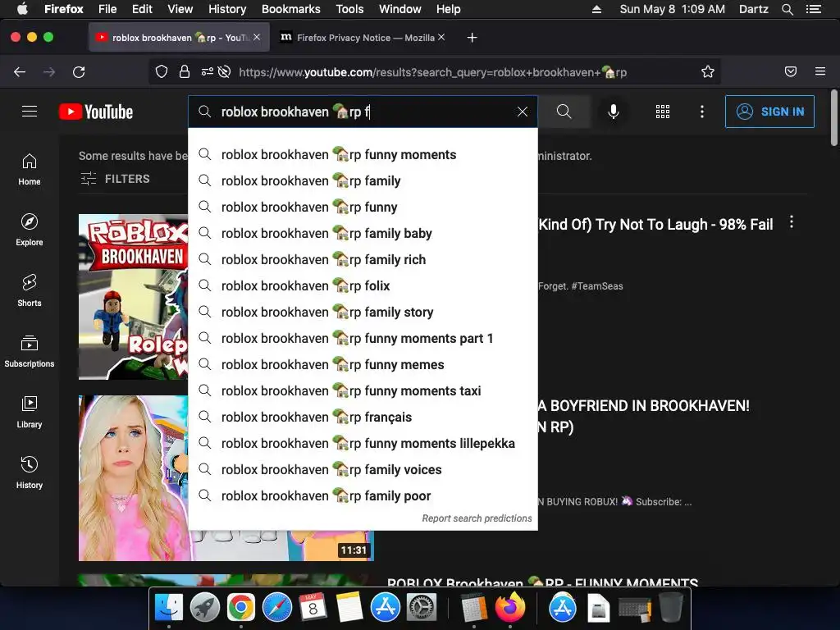Open System Preferences from the Dock
This screenshot has width=840, height=630.
(422, 607)
